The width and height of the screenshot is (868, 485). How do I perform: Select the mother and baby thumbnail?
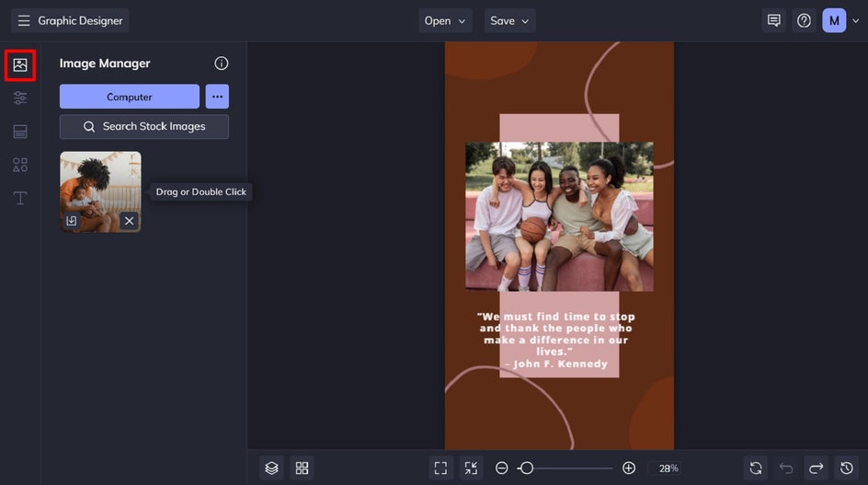(100, 191)
